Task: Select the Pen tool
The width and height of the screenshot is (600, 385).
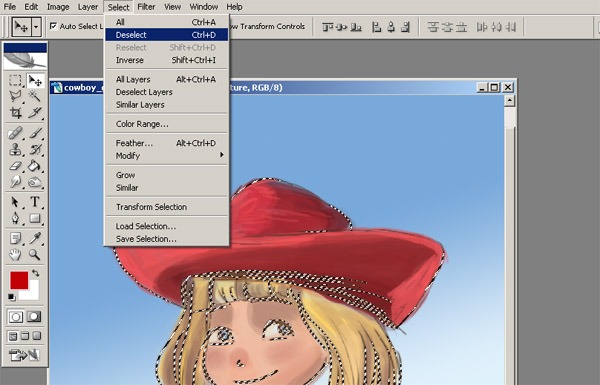Action: click(x=15, y=218)
